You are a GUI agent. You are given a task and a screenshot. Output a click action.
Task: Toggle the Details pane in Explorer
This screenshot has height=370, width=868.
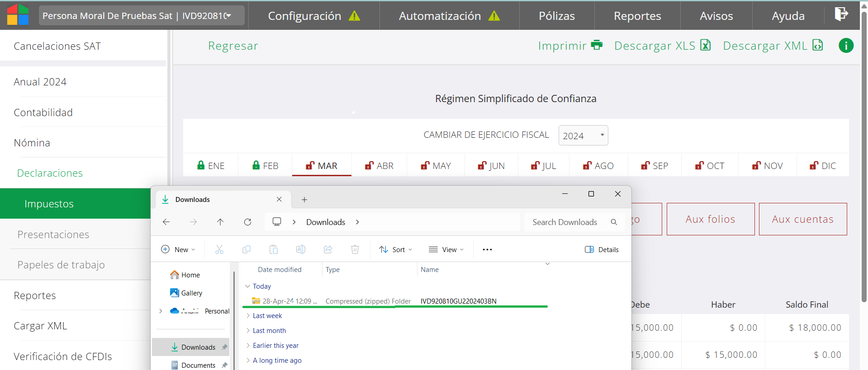pos(602,249)
